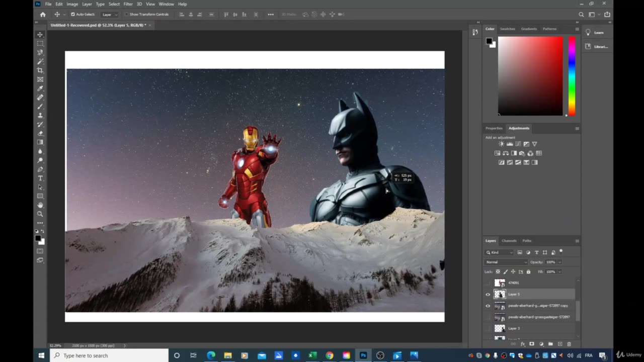Add a Channel Mixer adjustment
644x362 pixels.
[x=530, y=153]
